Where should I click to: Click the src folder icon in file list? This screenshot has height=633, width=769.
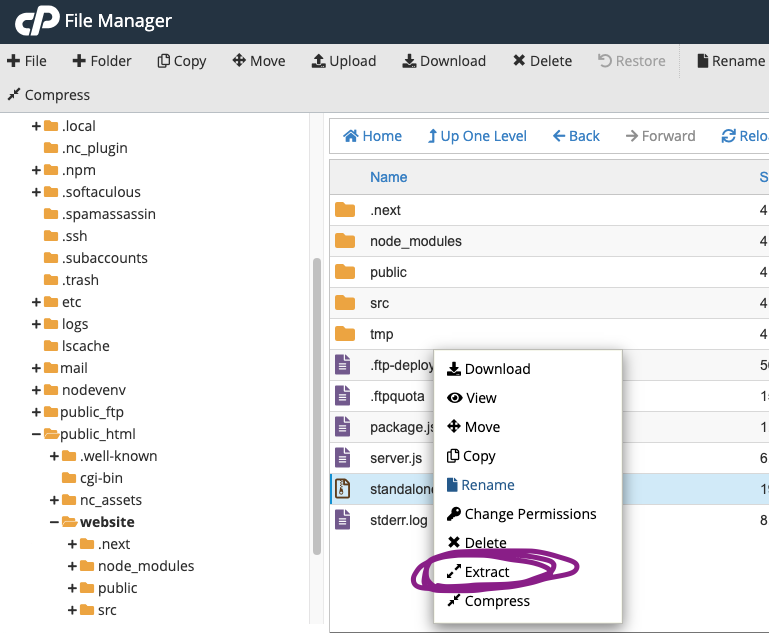click(345, 303)
